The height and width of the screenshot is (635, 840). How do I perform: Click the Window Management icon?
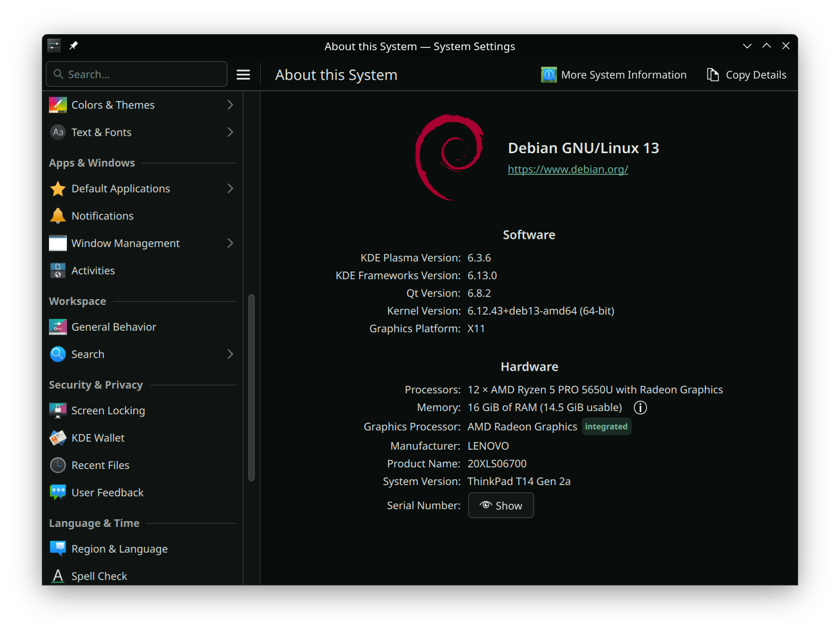click(58, 243)
